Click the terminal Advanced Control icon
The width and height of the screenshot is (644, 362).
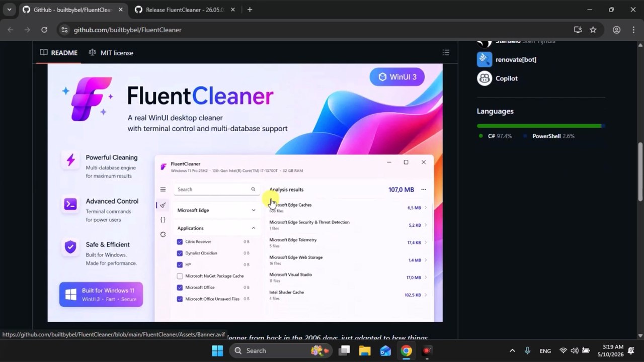(x=70, y=204)
